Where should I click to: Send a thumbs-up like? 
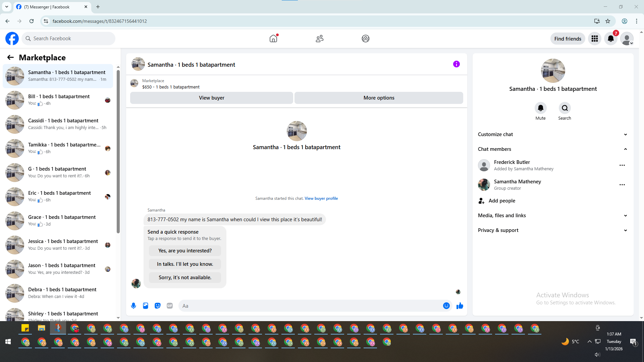(460, 306)
